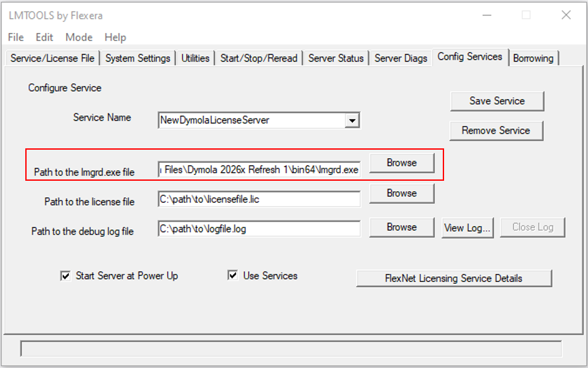
Task: Expand the Service Name dropdown arrow
Action: click(x=352, y=121)
